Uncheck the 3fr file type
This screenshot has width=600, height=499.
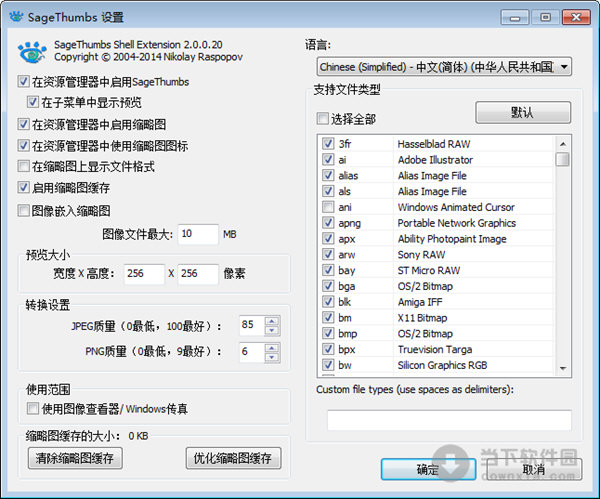[x=328, y=144]
